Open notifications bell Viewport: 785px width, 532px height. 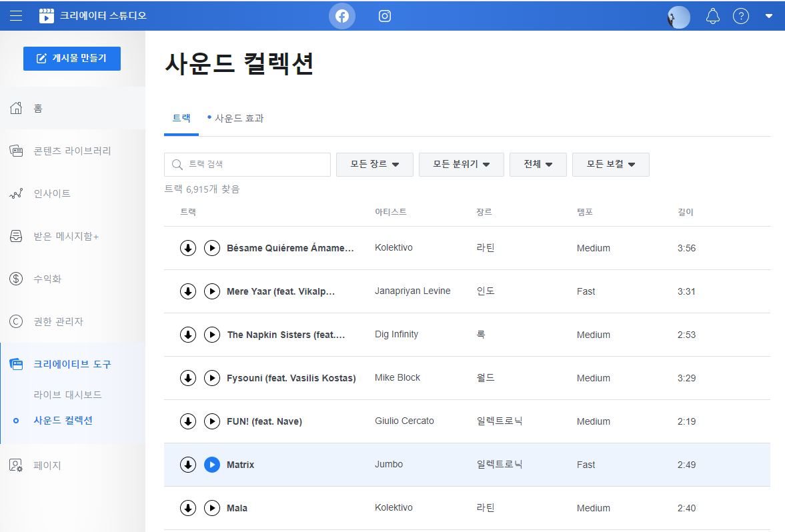click(713, 16)
